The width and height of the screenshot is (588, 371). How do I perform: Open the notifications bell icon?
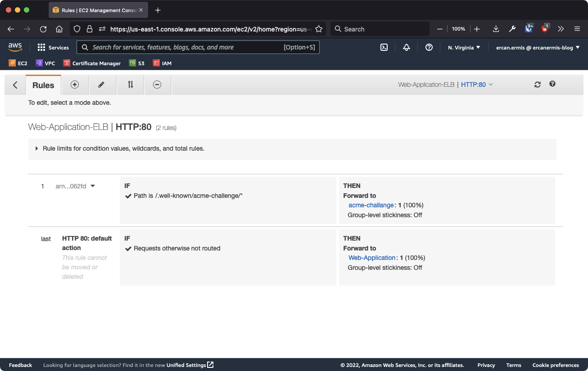[407, 47]
